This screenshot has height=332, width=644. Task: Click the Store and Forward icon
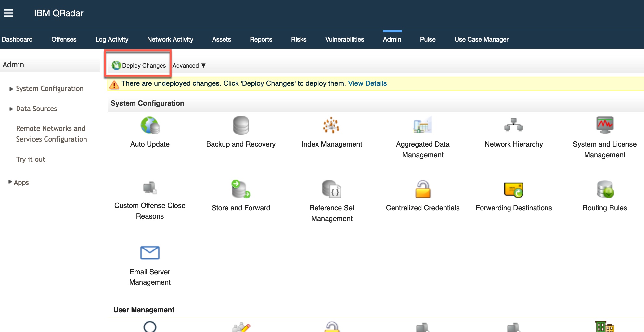241,189
